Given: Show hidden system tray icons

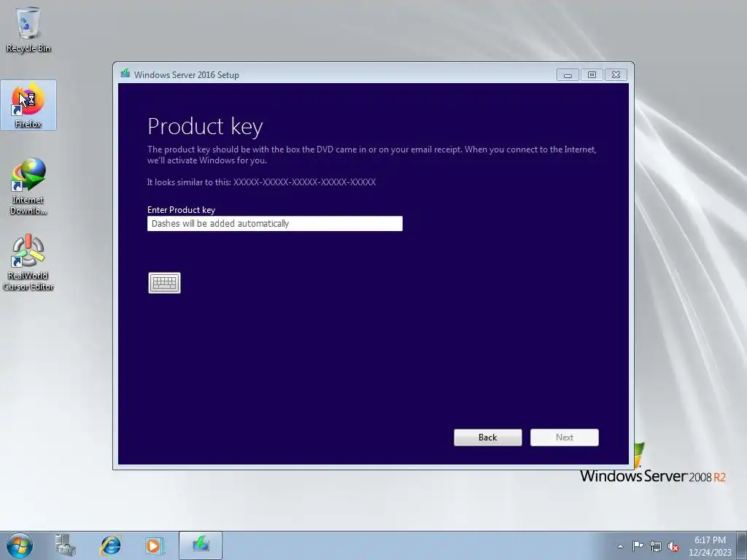Looking at the screenshot, I should pyautogui.click(x=620, y=546).
